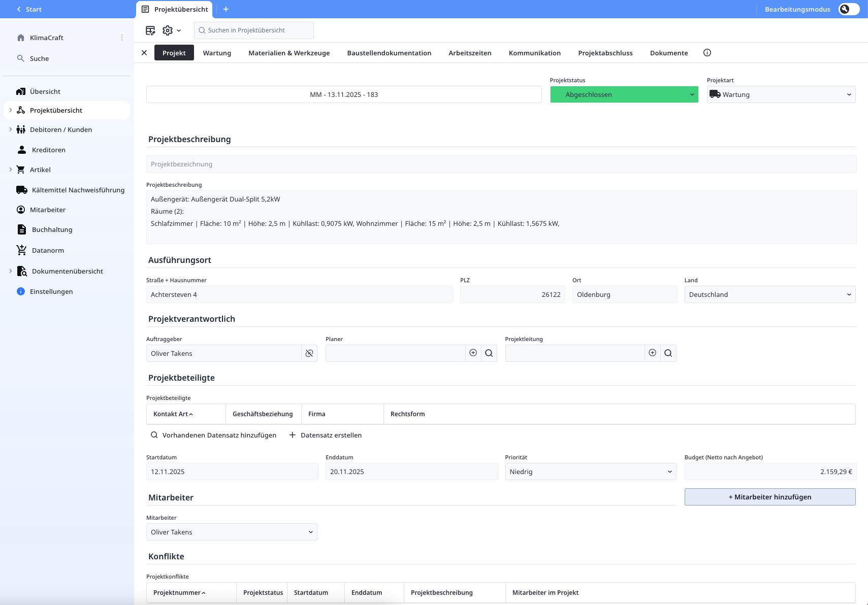Open the Projektart dropdown showing Wartung

781,94
